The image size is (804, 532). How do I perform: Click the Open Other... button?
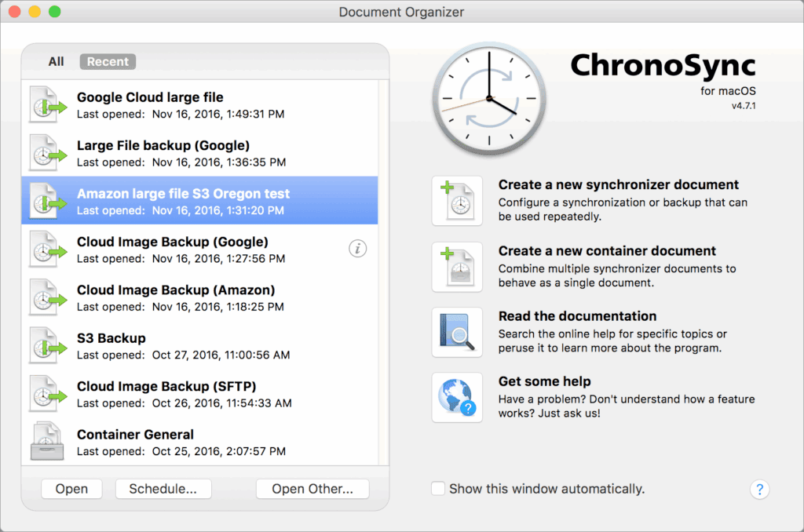pos(312,489)
